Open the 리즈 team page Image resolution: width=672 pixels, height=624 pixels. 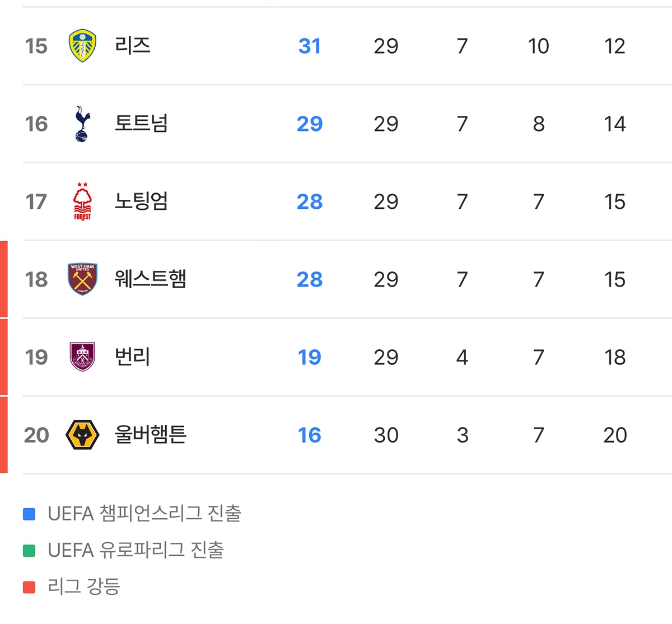[x=133, y=45]
